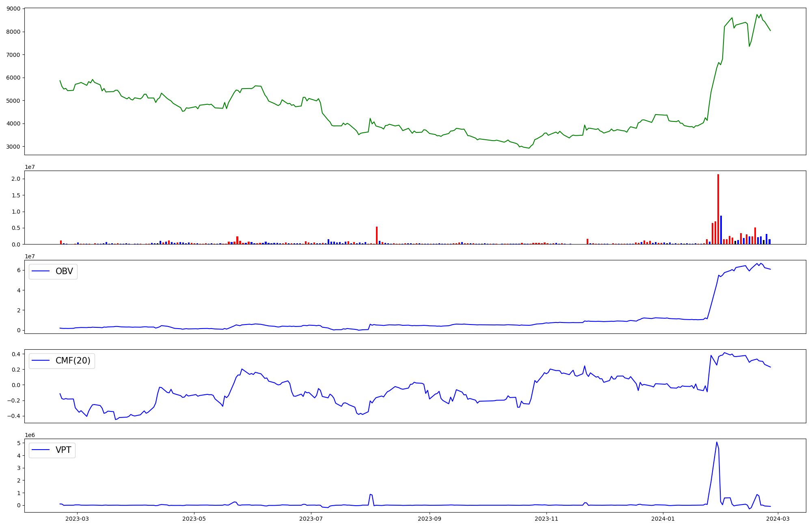Click the 2024-01 x-axis date label

[x=663, y=519]
